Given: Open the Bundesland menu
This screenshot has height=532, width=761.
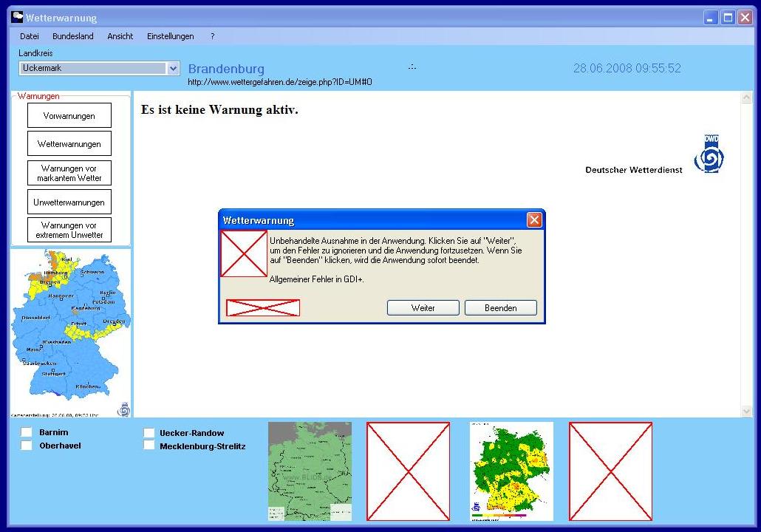Looking at the screenshot, I should click(x=72, y=36).
